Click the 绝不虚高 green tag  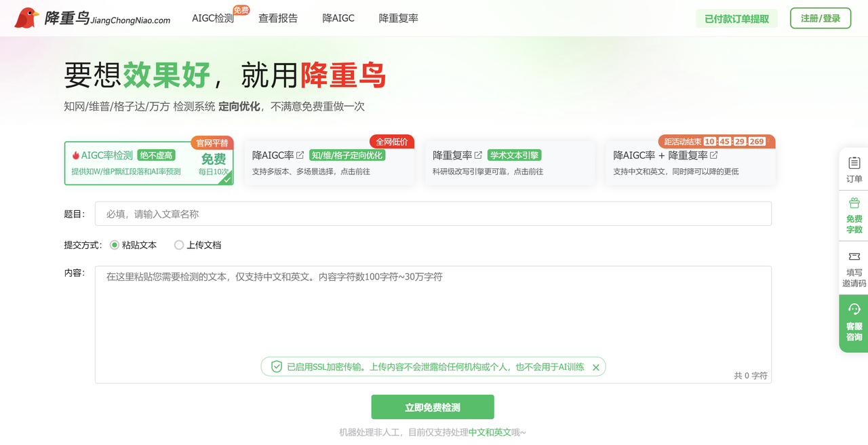click(x=156, y=155)
